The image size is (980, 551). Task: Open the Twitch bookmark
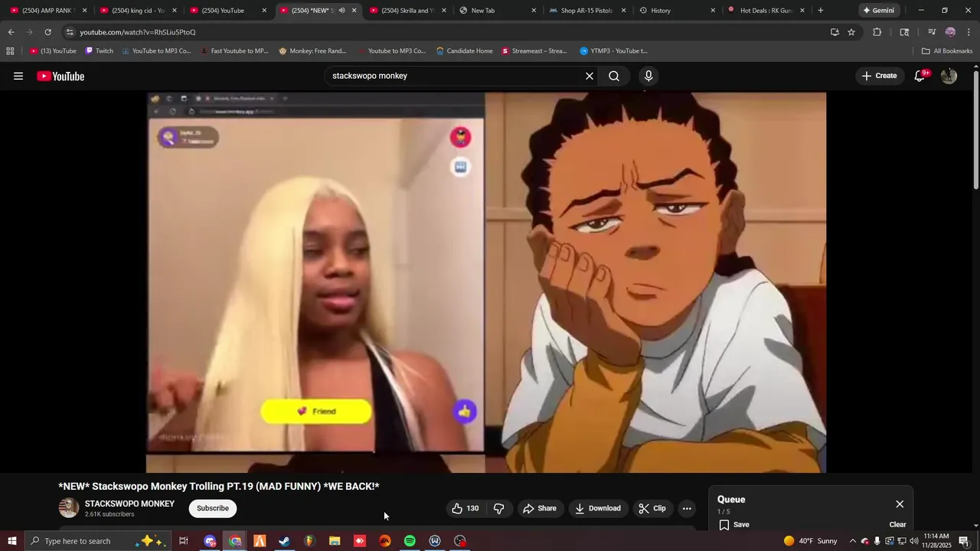[99, 51]
